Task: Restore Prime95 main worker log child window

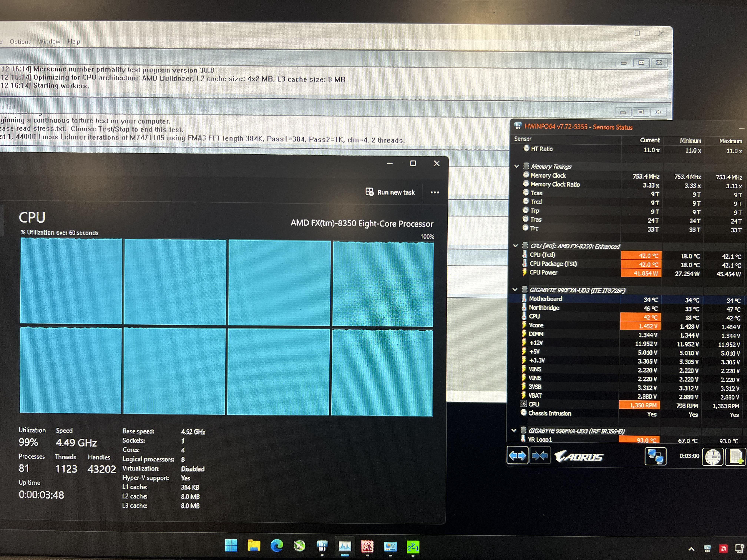Action: coord(641,63)
